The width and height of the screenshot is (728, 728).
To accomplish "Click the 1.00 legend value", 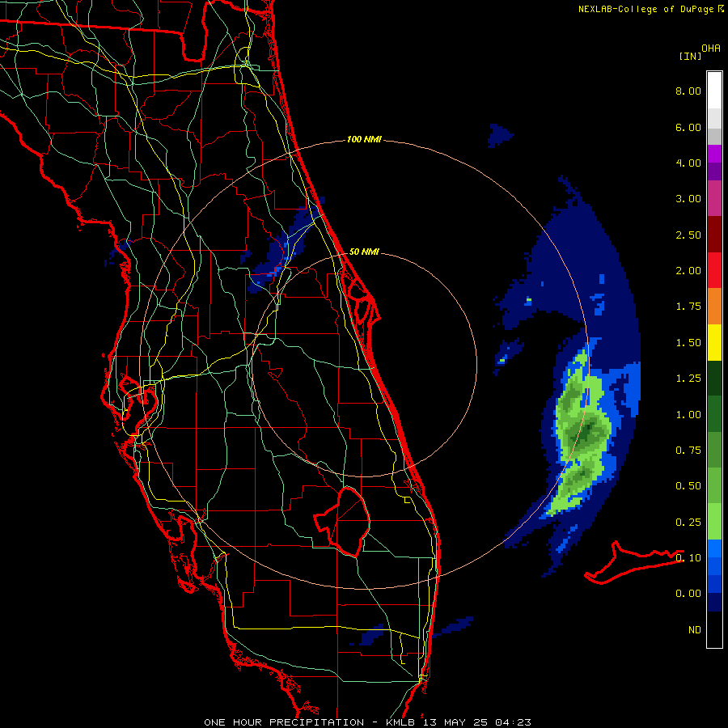I will (688, 415).
